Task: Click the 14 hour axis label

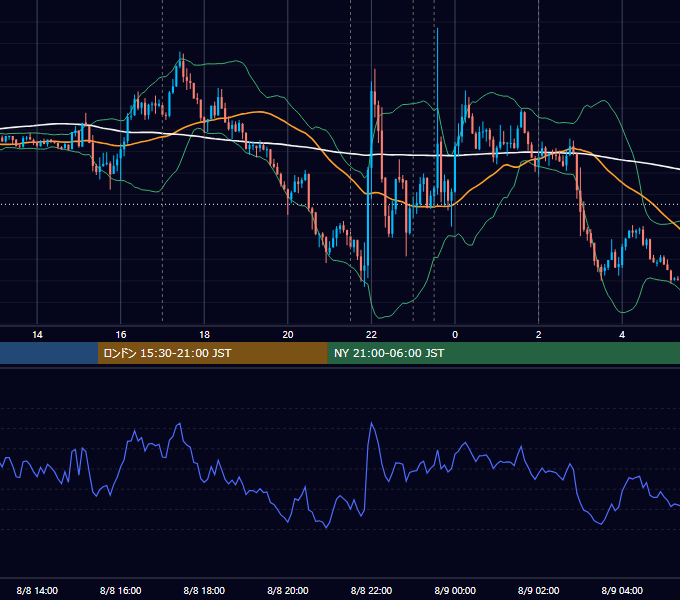Action: (x=37, y=335)
